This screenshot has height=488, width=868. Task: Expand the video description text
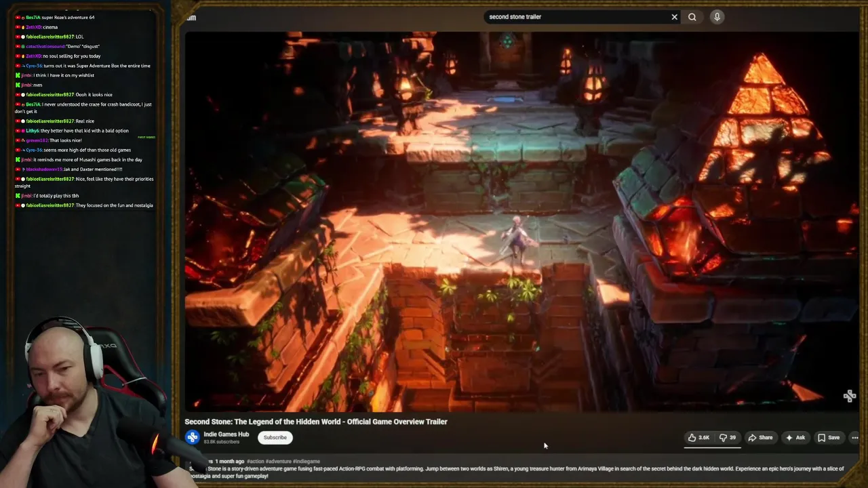(517, 472)
